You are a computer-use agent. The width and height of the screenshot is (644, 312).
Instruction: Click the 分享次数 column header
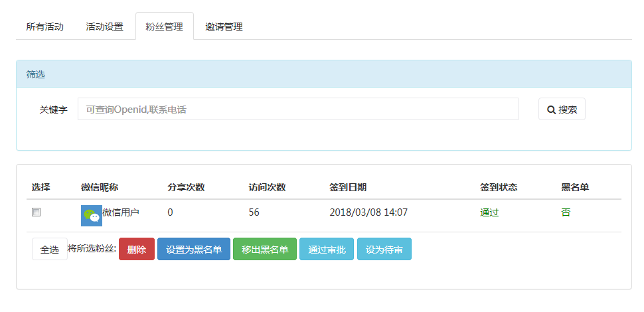186,188
